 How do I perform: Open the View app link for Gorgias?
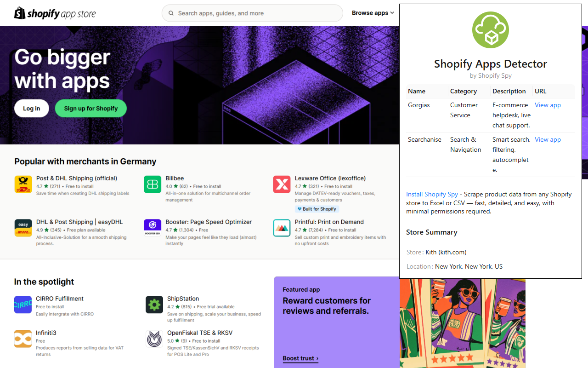(x=548, y=105)
